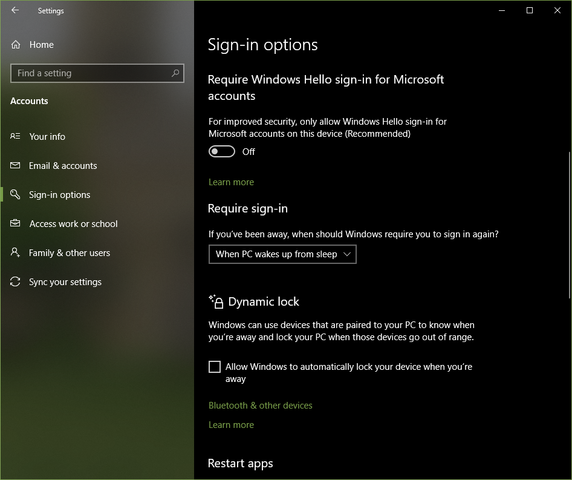Open Sync your settings page
Image resolution: width=572 pixels, height=480 pixels.
[x=65, y=282]
